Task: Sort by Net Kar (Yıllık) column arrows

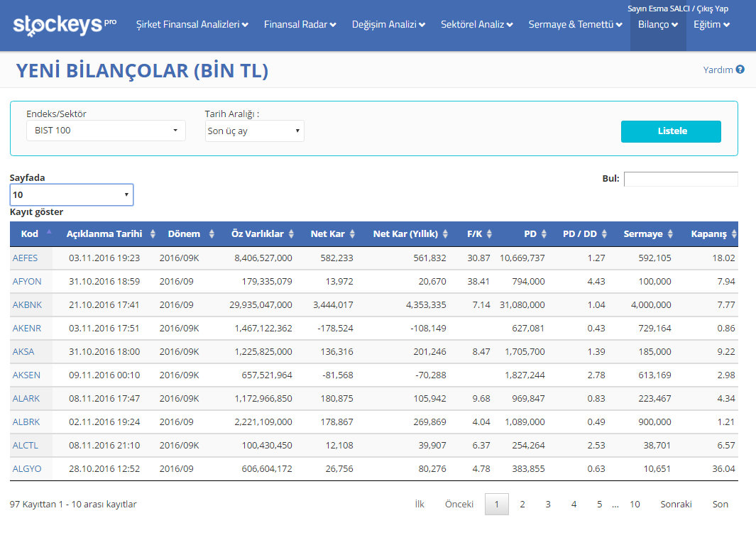Action: pyautogui.click(x=445, y=234)
